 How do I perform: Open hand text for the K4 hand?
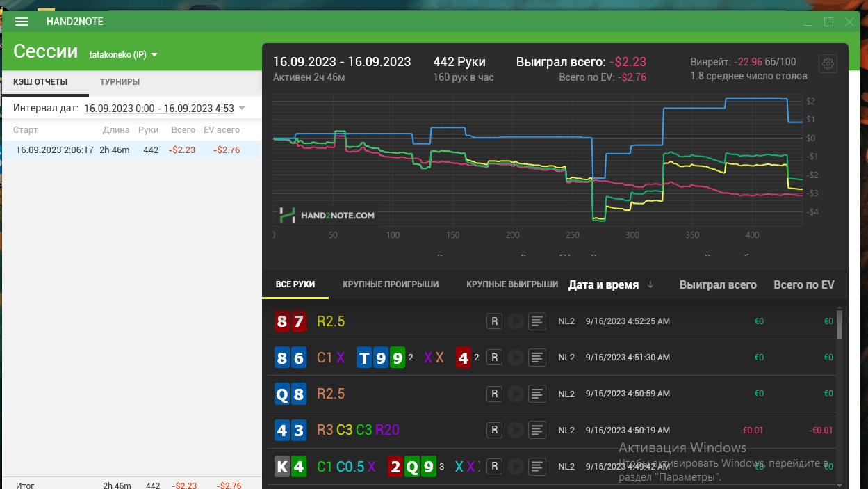[537, 466]
